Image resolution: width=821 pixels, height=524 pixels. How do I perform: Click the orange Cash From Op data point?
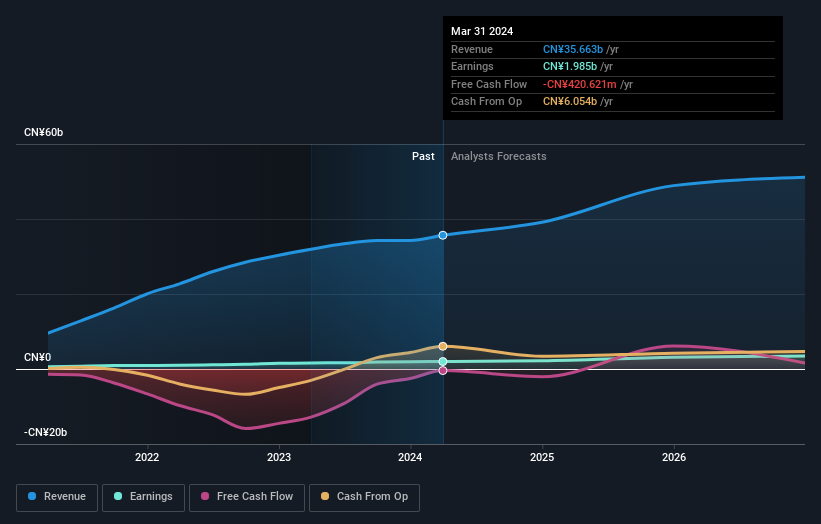[443, 347]
